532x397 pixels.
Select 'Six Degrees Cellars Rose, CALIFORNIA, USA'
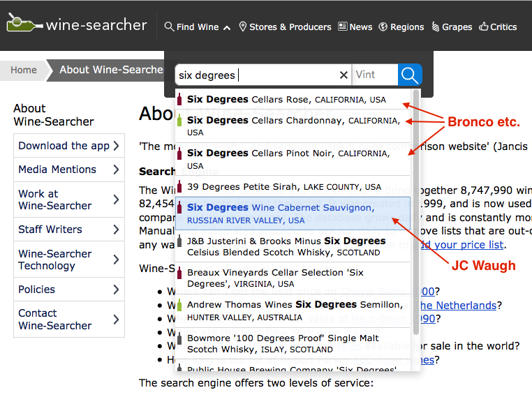click(x=293, y=99)
